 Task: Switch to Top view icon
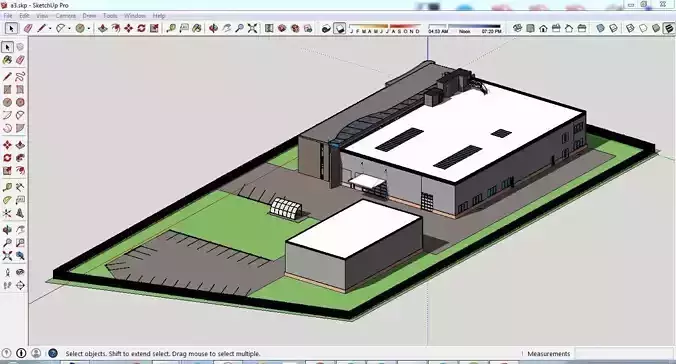[x=530, y=28]
